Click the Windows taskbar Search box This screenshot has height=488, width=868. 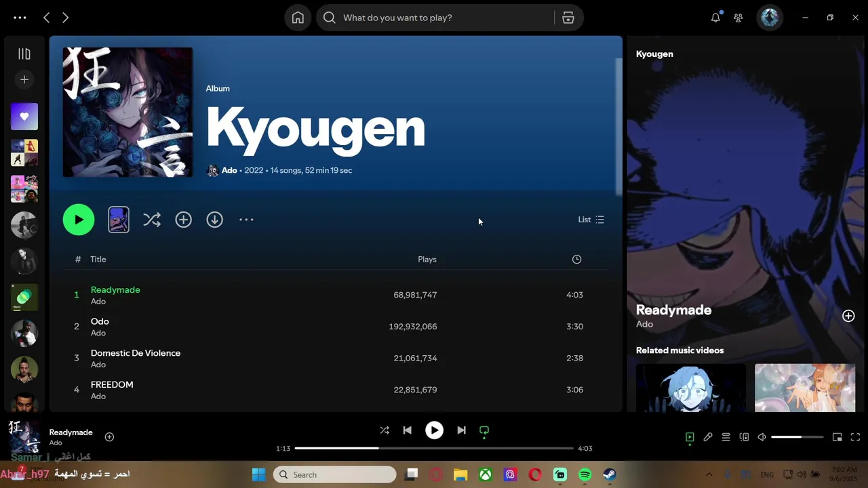pyautogui.click(x=335, y=474)
